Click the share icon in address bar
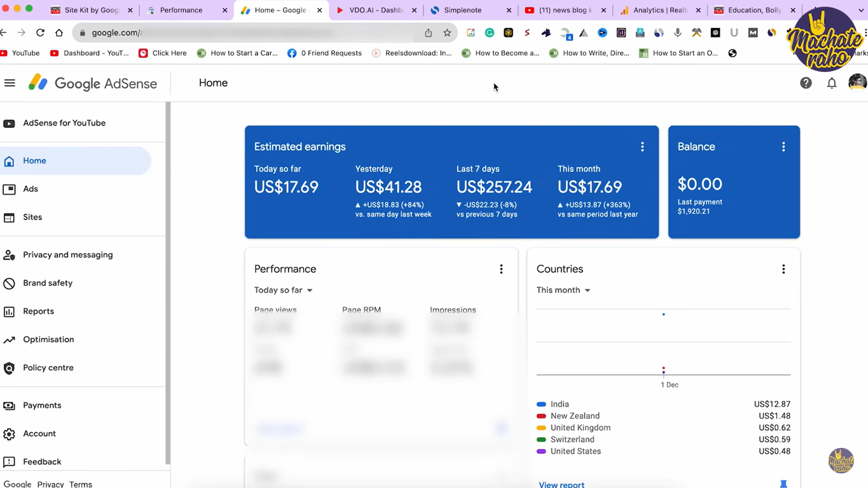 (x=429, y=32)
